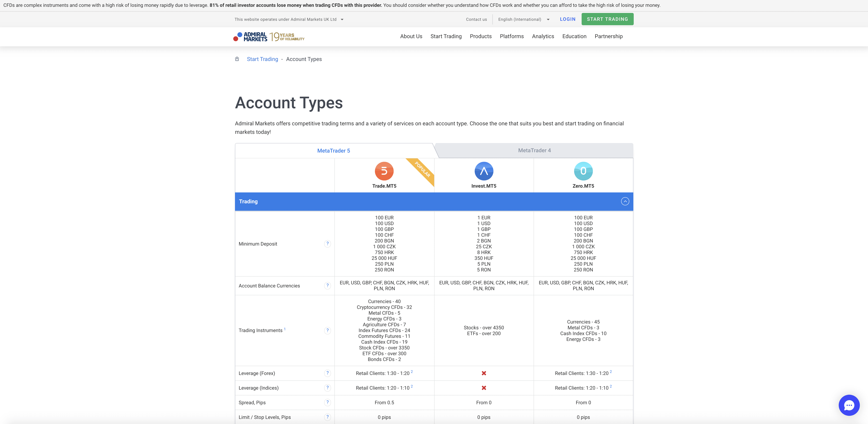Click footnote 2 in Trade.MT5 Leverage (Forex) cell
Viewport: 868px width, 424px height.
pos(411,372)
